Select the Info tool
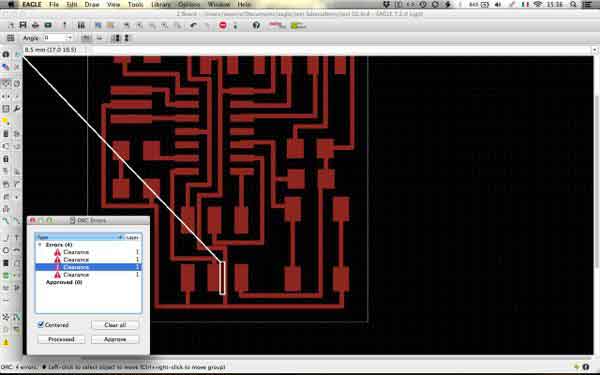600x375 pixels. click(6, 54)
